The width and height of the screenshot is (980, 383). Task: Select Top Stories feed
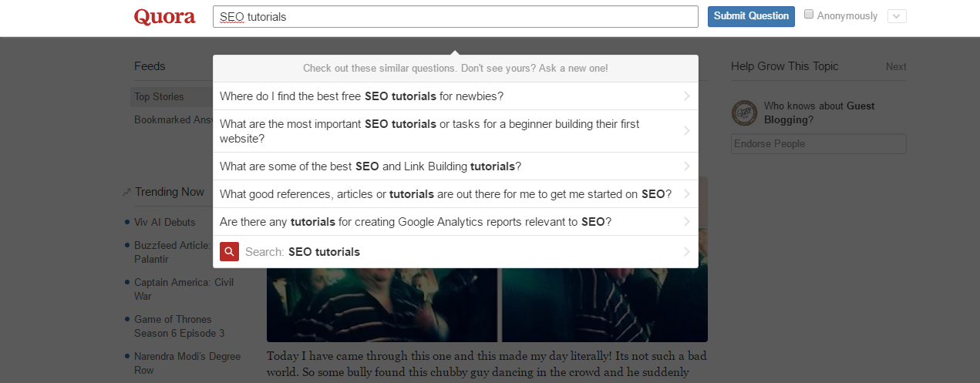160,97
